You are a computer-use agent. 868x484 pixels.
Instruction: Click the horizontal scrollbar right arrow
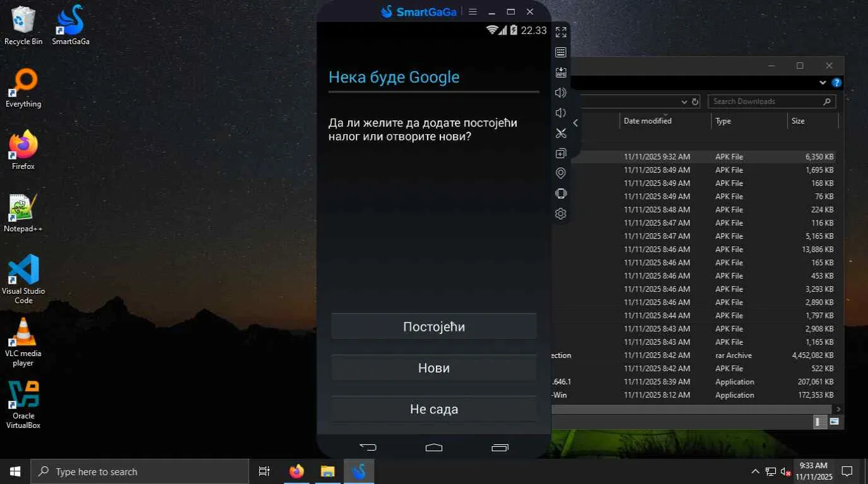(838, 409)
